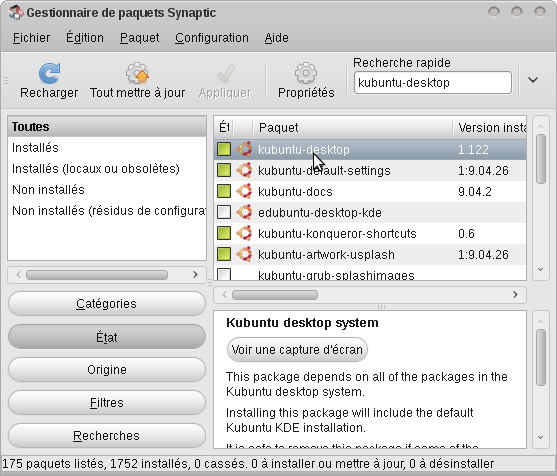Click filter list scroll right arrow

click(x=195, y=275)
